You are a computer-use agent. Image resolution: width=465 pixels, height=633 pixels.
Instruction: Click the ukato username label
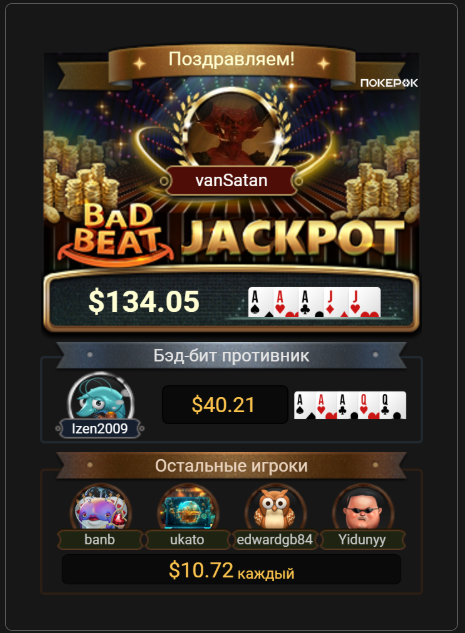coord(187,540)
